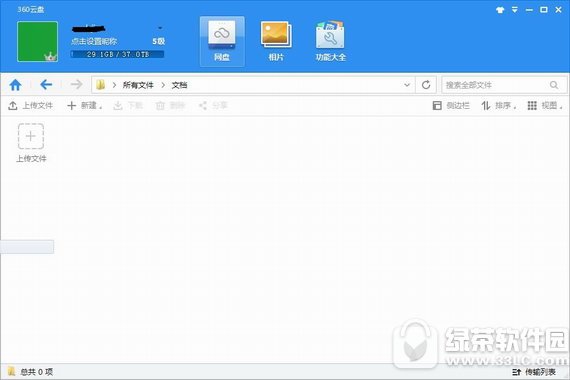
Task: Go to home with house icon
Action: pos(15,85)
